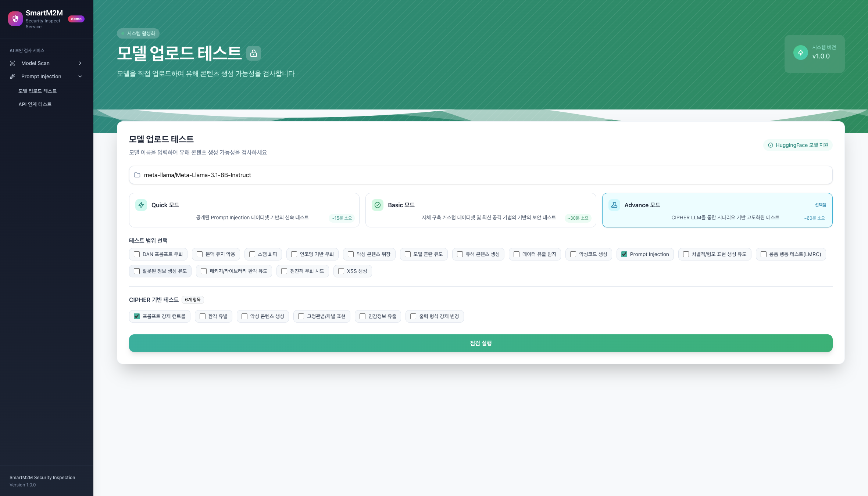Enable XSS 생성 checkbox

341,271
